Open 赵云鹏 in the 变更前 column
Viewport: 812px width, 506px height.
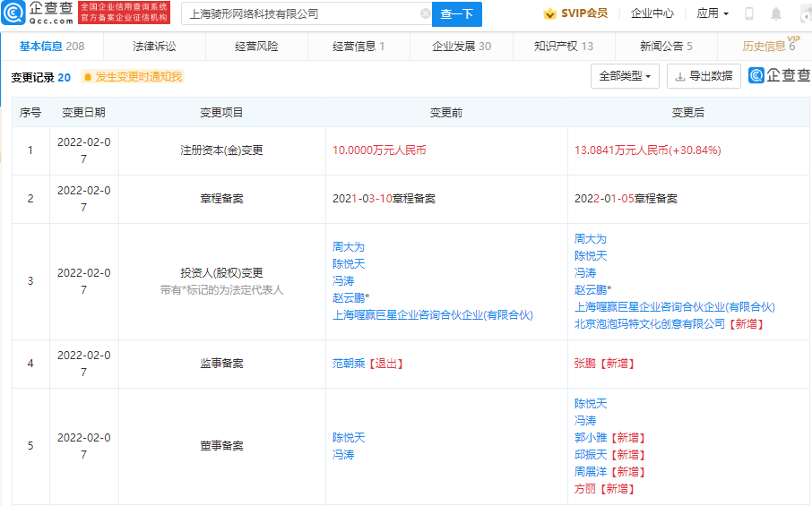click(x=349, y=297)
